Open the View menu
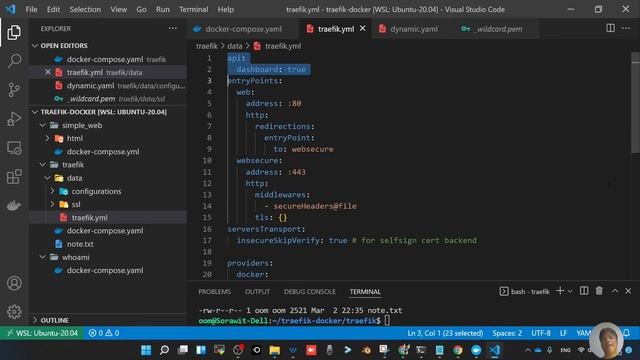The image size is (640, 360). click(x=118, y=9)
